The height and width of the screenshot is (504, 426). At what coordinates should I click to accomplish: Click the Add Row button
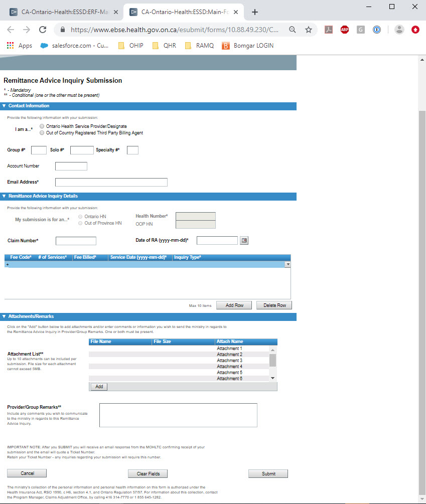tap(234, 304)
